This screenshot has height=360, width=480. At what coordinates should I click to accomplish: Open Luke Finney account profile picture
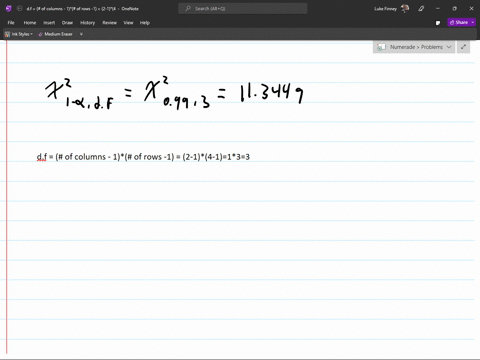click(x=405, y=9)
